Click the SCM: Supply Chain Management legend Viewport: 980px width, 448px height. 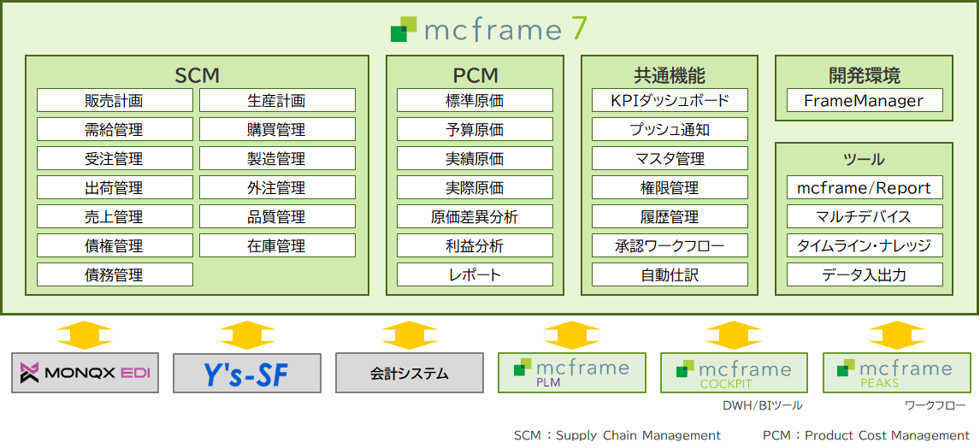tap(617, 435)
